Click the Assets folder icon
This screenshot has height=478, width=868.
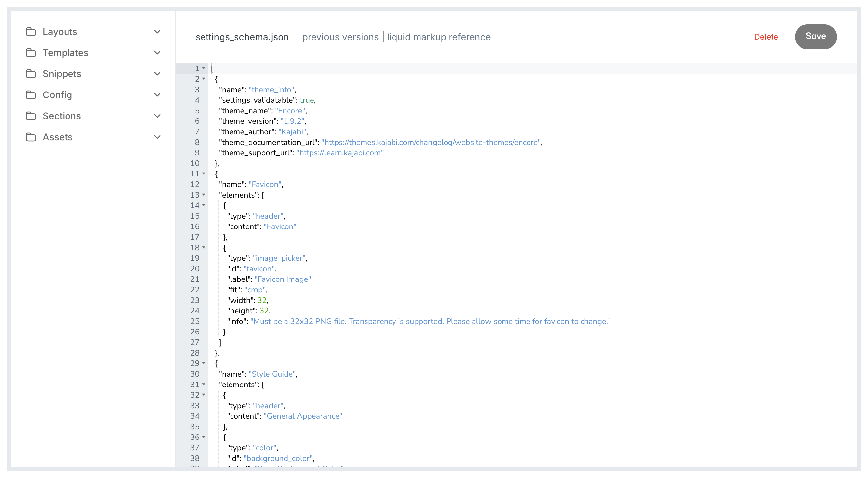pos(31,137)
